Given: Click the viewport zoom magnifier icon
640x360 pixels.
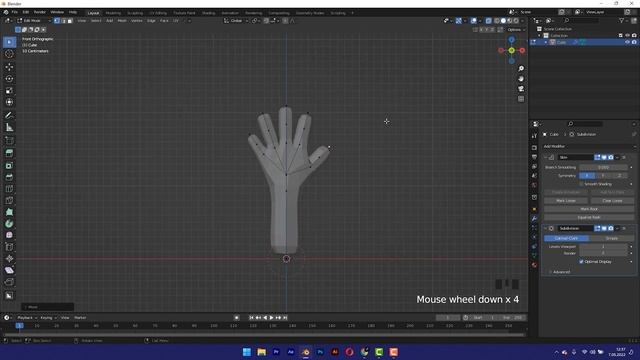Looking at the screenshot, I should (x=521, y=69).
